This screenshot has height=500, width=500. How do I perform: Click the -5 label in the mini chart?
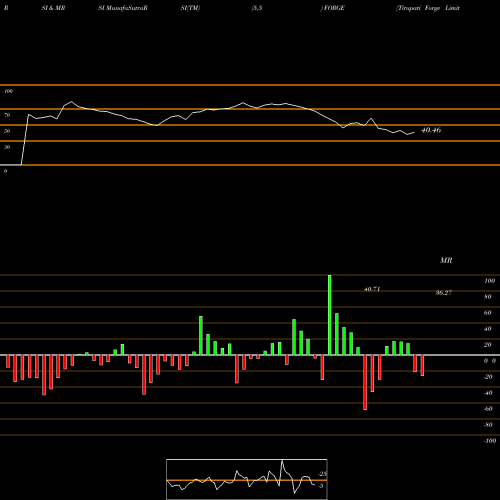pyautogui.click(x=321, y=486)
